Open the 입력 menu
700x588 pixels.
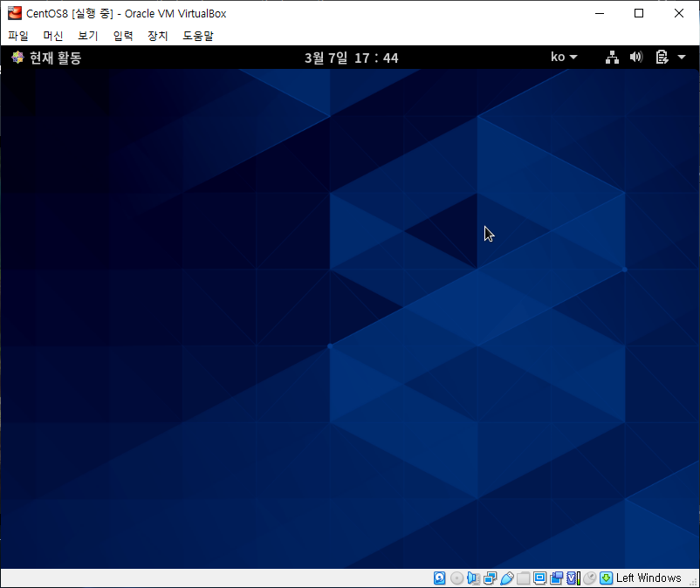123,36
